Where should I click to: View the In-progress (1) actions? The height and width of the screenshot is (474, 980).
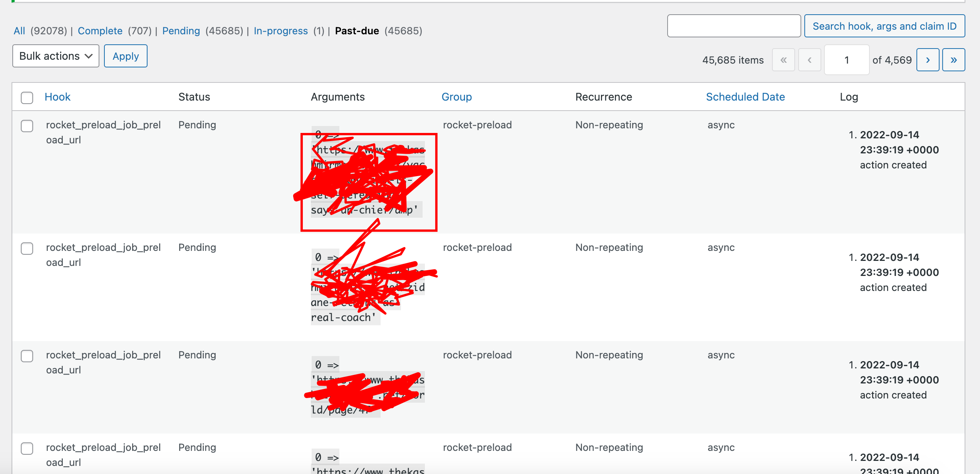pos(280,30)
